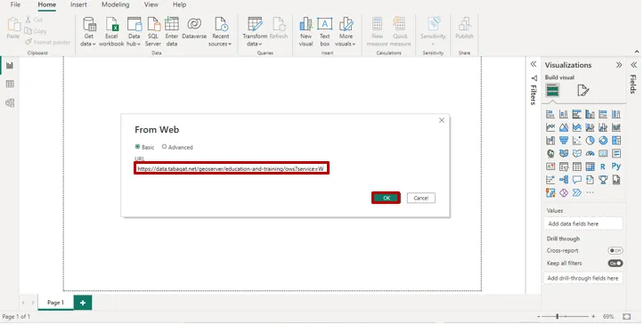Viewport: 644px width, 325px height.
Task: Choose the R script visual
Action: pyautogui.click(x=603, y=167)
